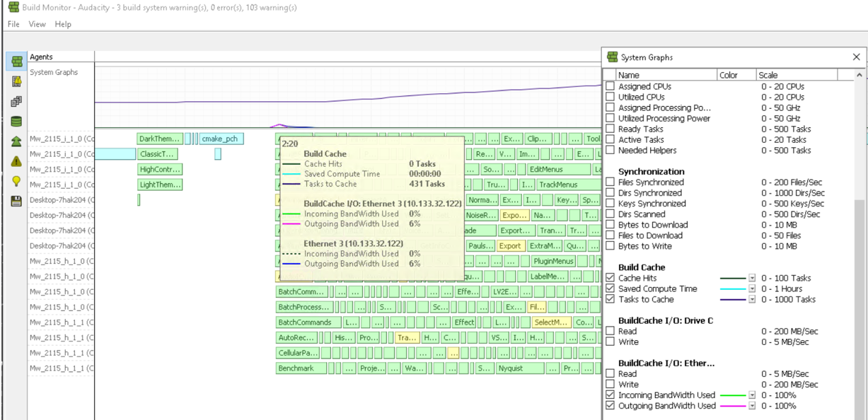
Task: Click the yellow lightbulb sidebar icon
Action: point(16,181)
